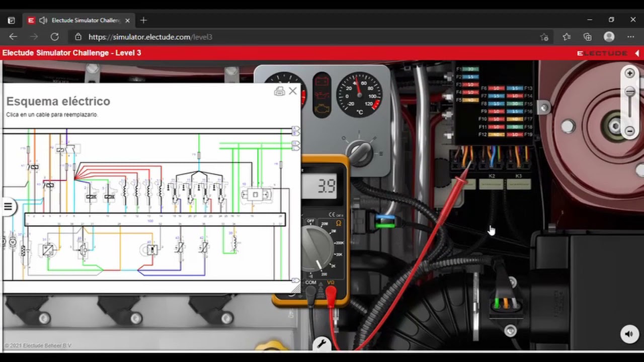644x362 pixels.
Task: Select fuse F8 in the fuse box
Action: click(496, 104)
